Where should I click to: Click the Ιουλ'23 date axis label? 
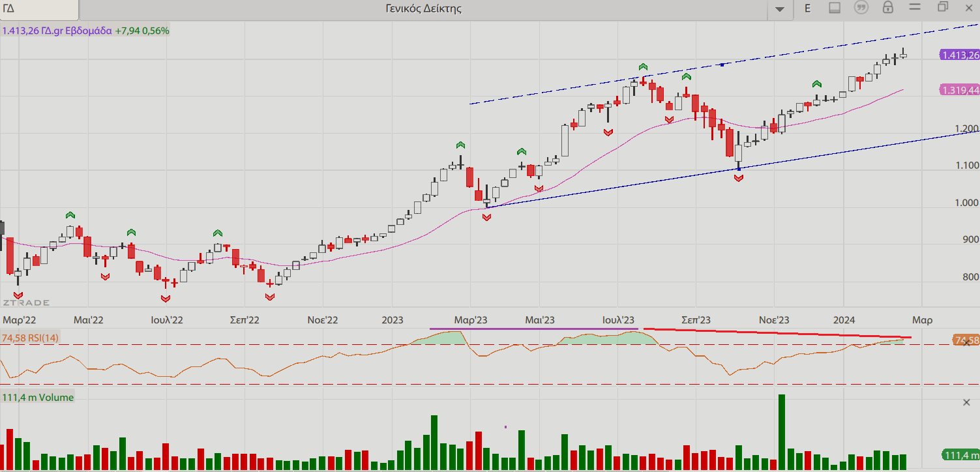[x=619, y=320]
